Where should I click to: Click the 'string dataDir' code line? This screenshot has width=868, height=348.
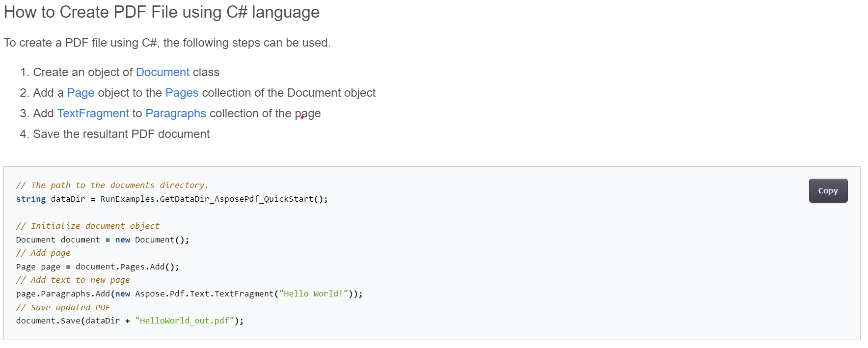[x=171, y=199]
